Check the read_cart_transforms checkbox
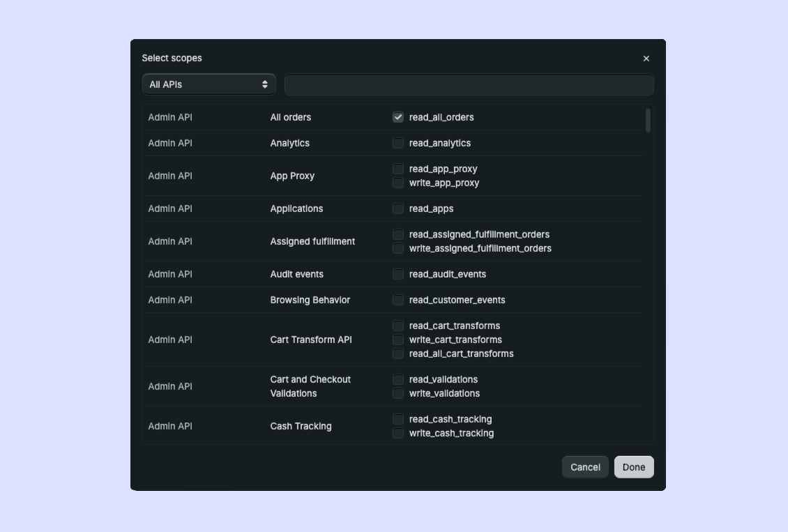Viewport: 788px width, 532px height. 398,326
